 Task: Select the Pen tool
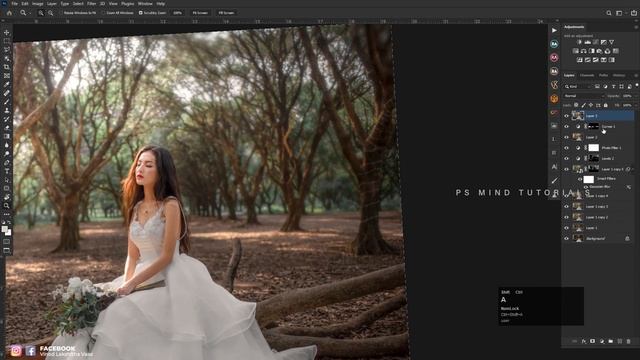coord(7,162)
